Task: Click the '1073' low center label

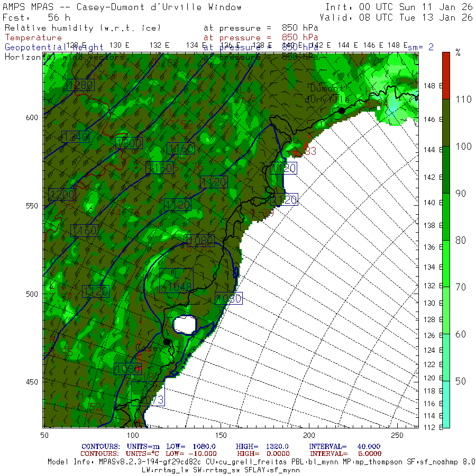Action: coord(148,393)
